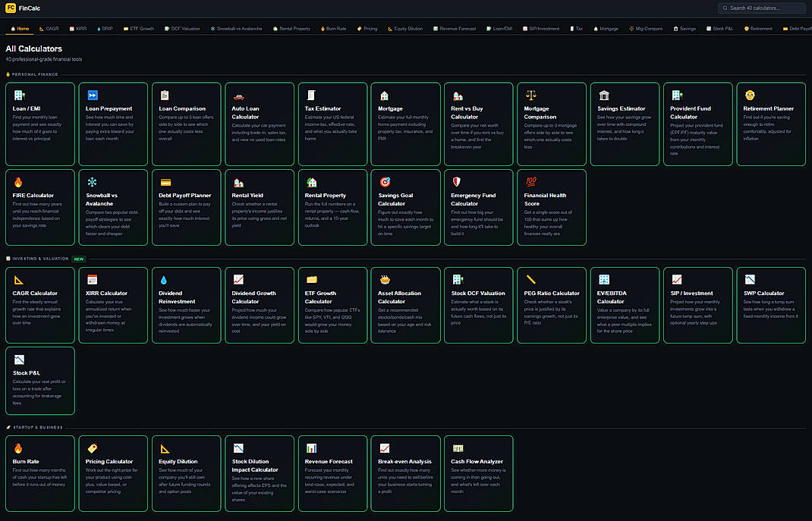The height and width of the screenshot is (521, 812).
Task: Open the XIRR tab
Action: tap(78, 29)
